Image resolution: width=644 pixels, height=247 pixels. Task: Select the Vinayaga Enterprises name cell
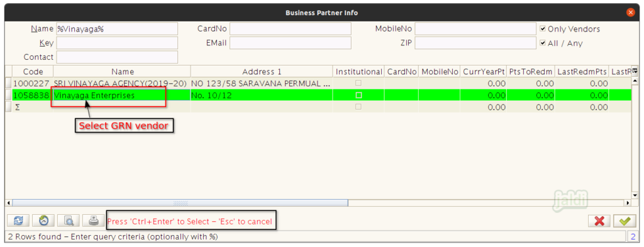click(122, 95)
